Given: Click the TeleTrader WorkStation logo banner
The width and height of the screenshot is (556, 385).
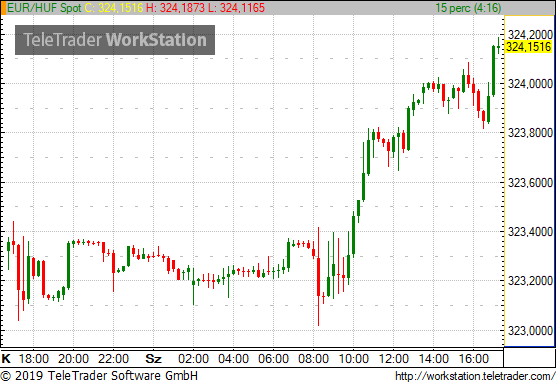Looking at the screenshot, I should (115, 40).
